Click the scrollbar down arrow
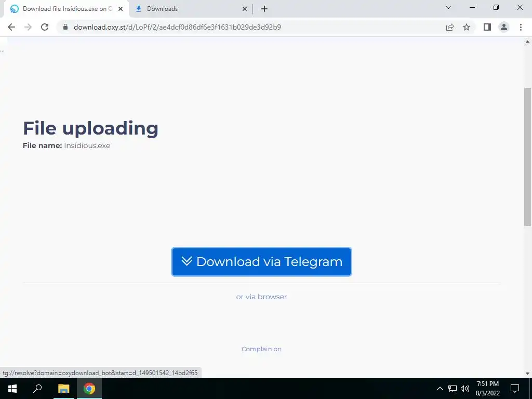532x399 pixels. (528, 374)
